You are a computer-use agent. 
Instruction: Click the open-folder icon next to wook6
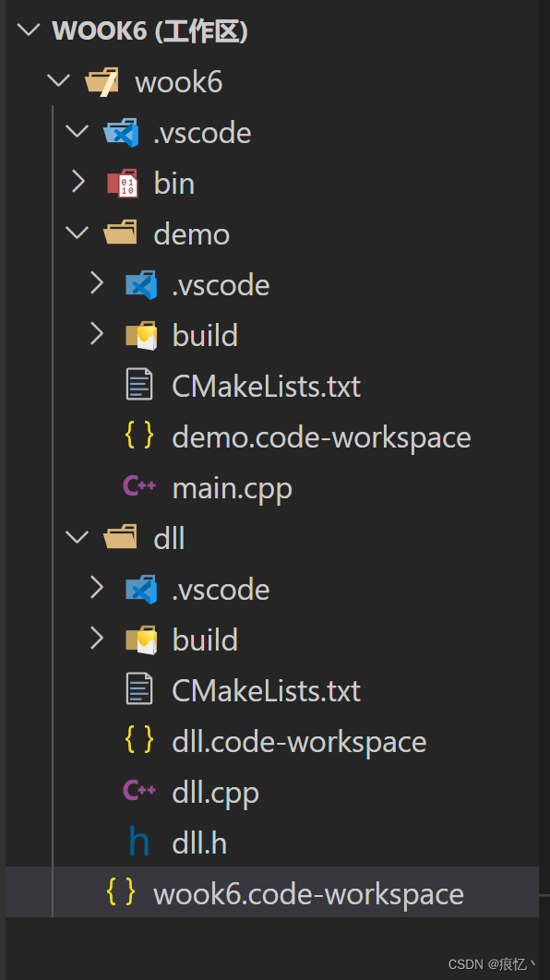102,82
